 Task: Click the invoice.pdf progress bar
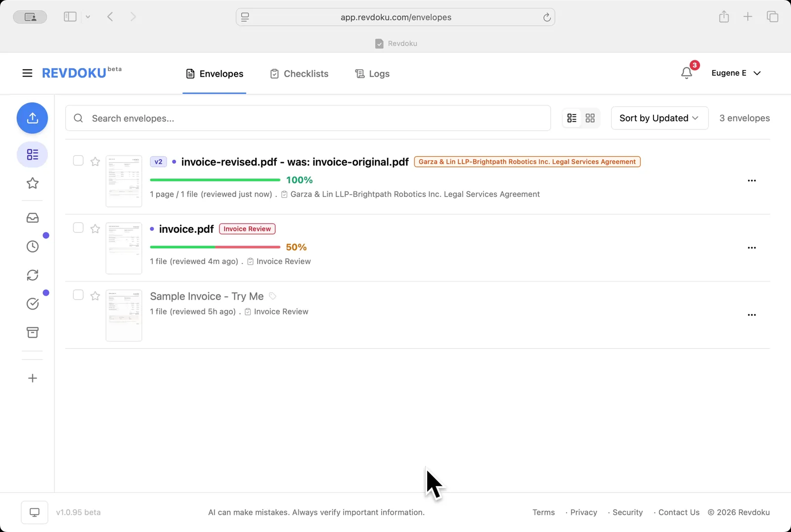pos(215,247)
